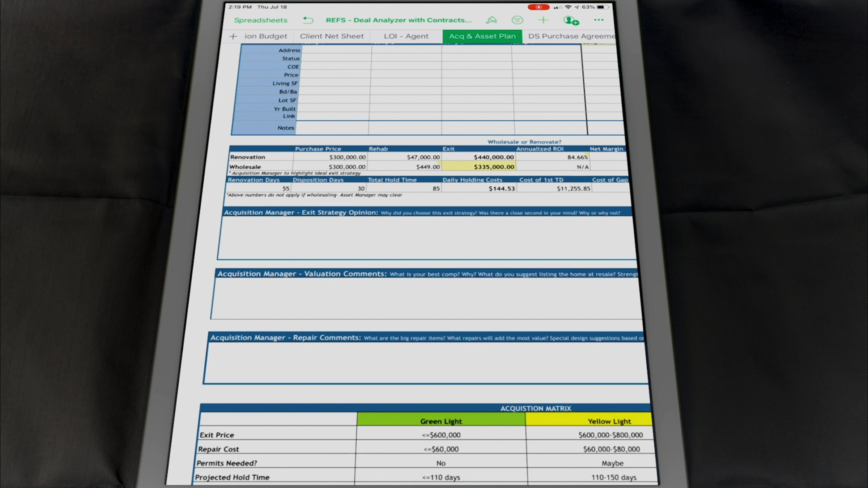Tap the Exit Strategy Opinion text box

tap(427, 237)
